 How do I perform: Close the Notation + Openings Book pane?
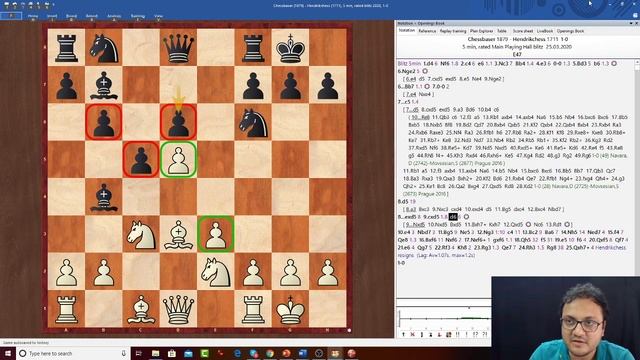(637, 23)
